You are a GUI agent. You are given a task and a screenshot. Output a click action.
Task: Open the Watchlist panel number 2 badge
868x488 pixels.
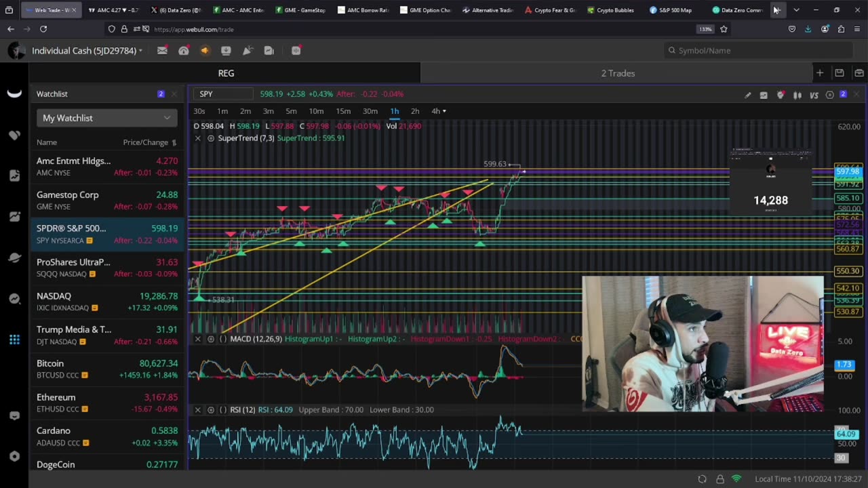tap(161, 94)
